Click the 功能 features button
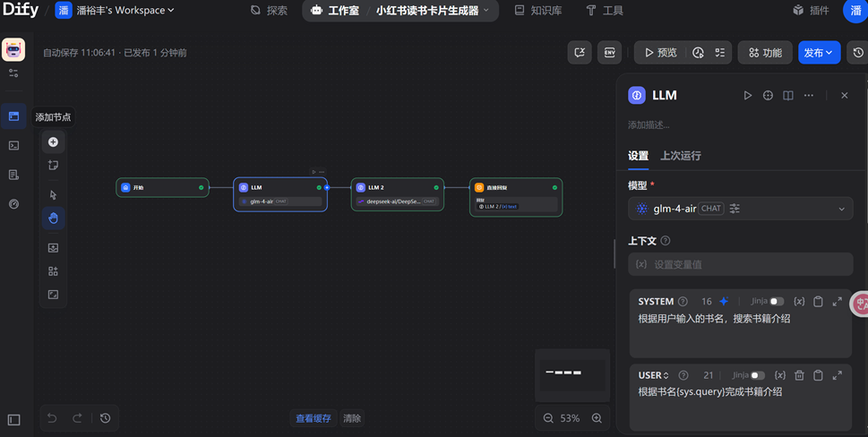The height and width of the screenshot is (437, 868). pyautogui.click(x=765, y=53)
